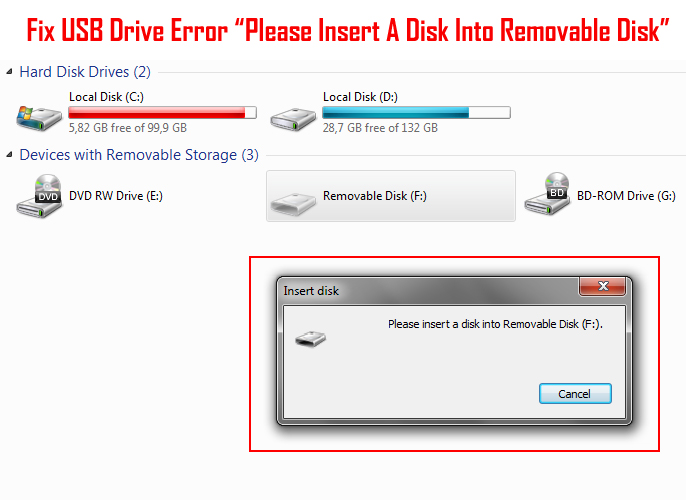Select the Local Disk (C:) drive icon
The height and width of the screenshot is (500, 686).
39,117
